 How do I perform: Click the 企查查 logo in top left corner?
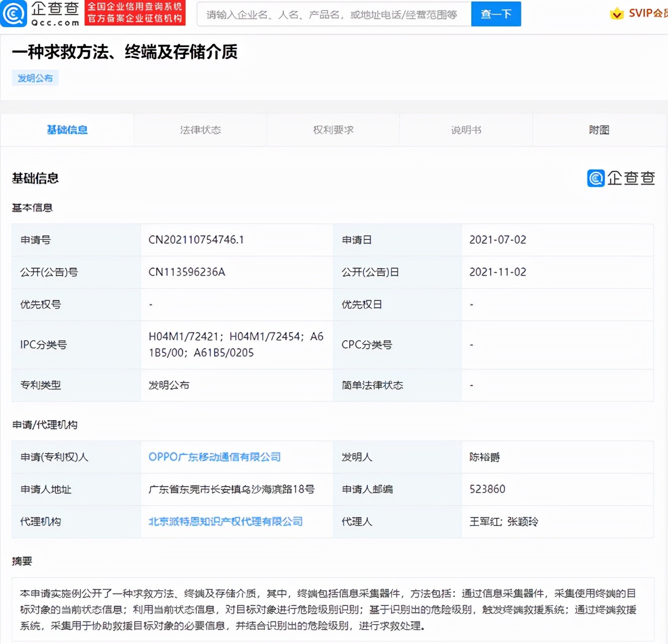(x=39, y=13)
